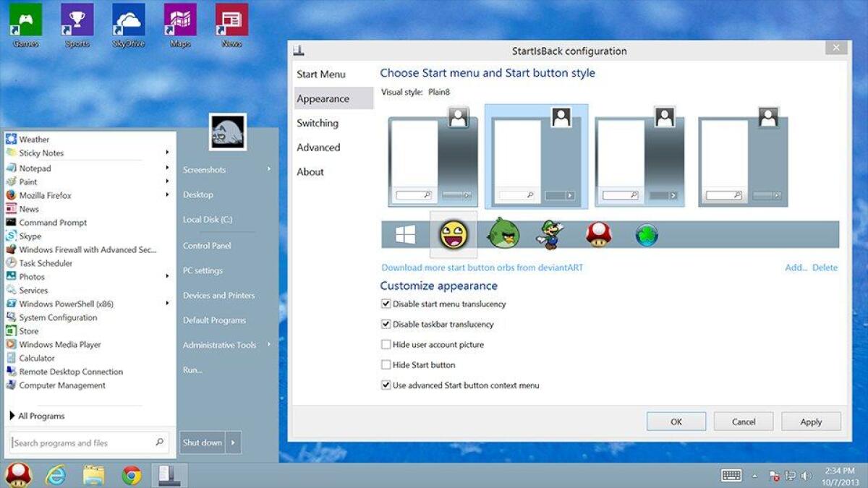
Task: Choose the Luigi Start button orb
Action: [x=550, y=234]
